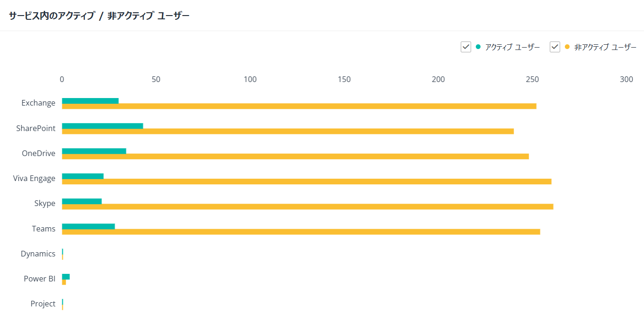Click the Power BI active users bar

point(65,277)
